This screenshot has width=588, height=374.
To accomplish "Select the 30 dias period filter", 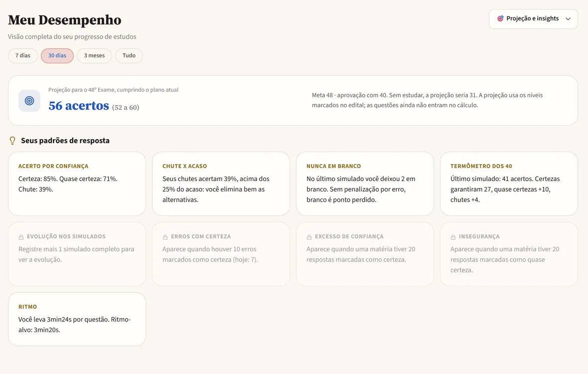I will (57, 55).
